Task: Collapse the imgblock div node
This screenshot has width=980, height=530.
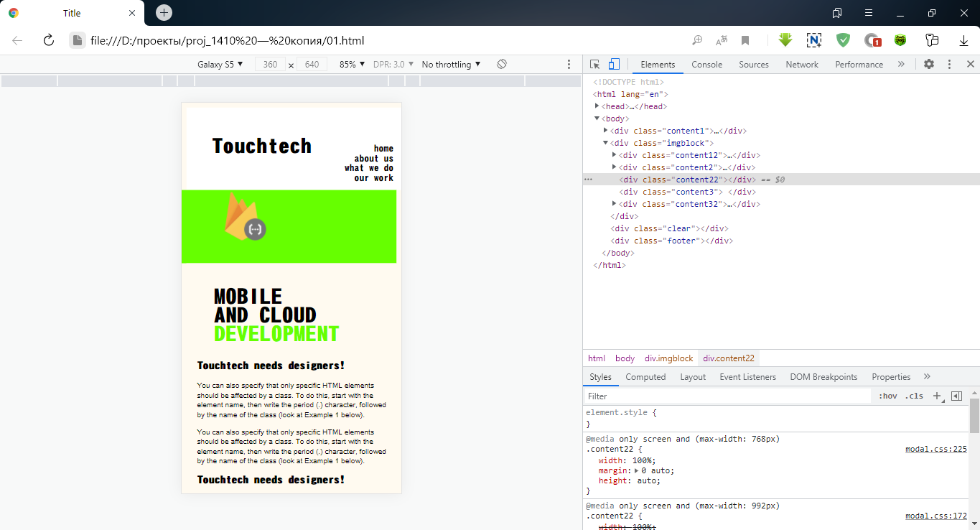Action: (x=606, y=143)
